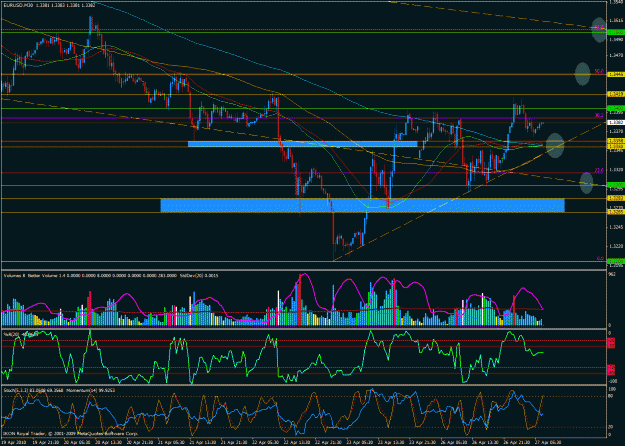The width and height of the screenshot is (625, 446).
Task: Click the Stoch(5,3,3) indicator label
Action: click(15, 390)
